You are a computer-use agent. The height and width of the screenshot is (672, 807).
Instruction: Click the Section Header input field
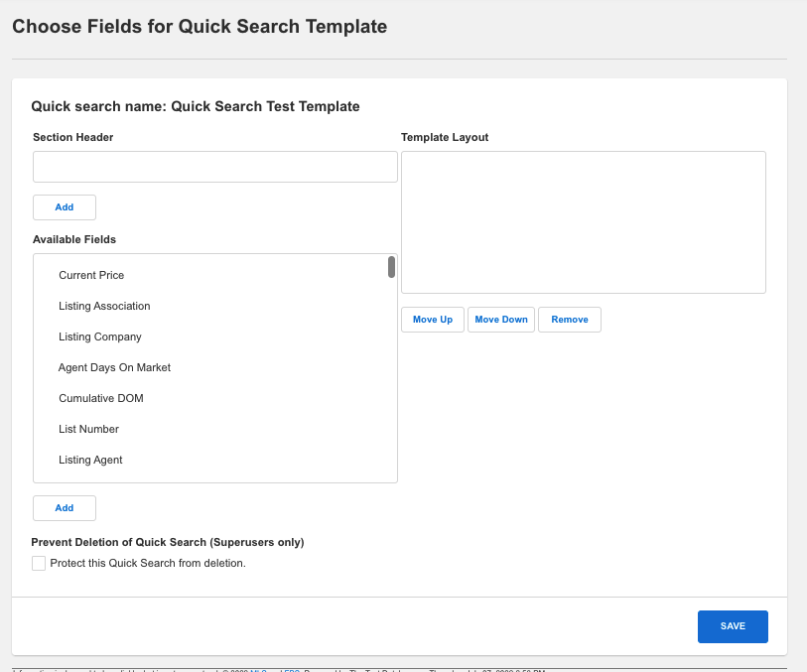click(214, 166)
